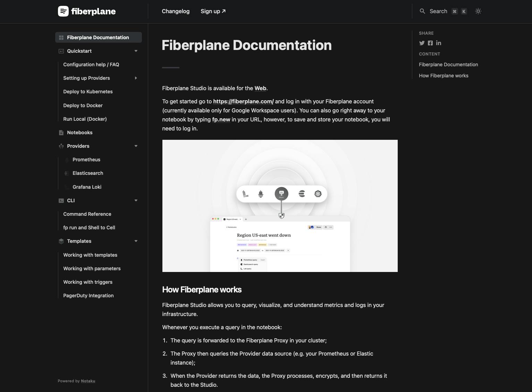Open the Prometheus provider page
This screenshot has width=532, height=392.
[x=86, y=160]
